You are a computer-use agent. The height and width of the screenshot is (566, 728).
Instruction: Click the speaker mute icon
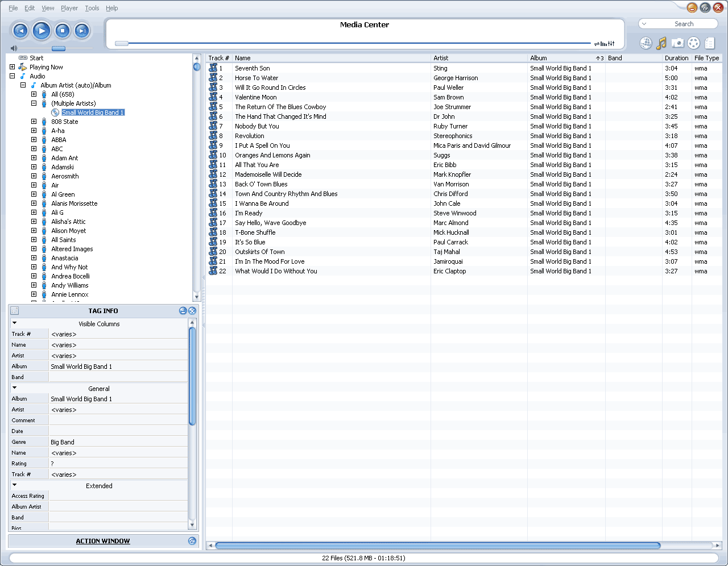pos(14,48)
